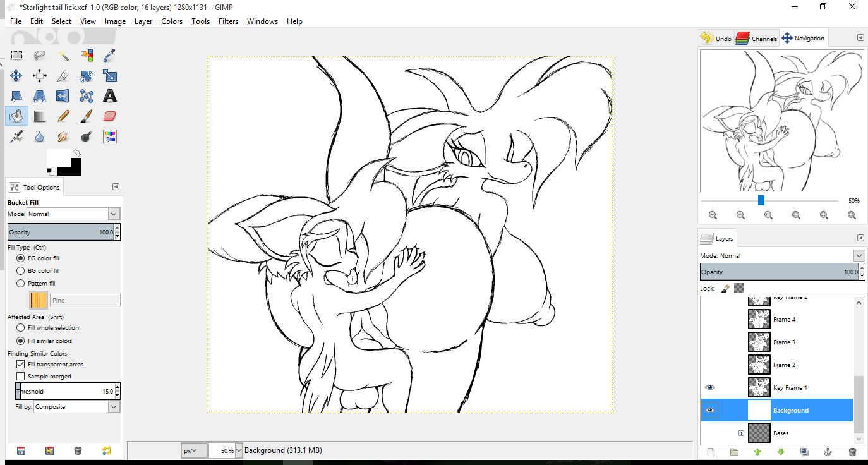The height and width of the screenshot is (465, 868).
Task: Select the Smudge tool
Action: point(63,136)
